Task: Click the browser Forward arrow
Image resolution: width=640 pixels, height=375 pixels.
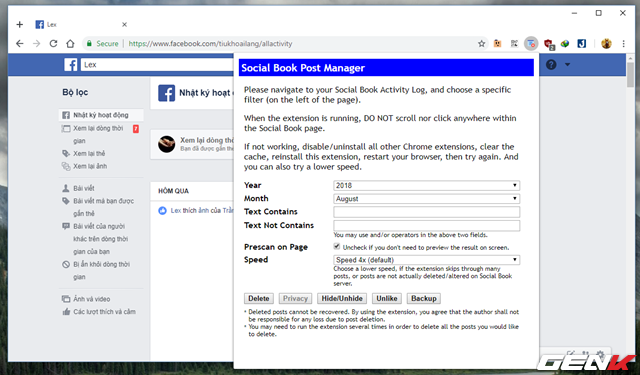Action: pos(37,44)
